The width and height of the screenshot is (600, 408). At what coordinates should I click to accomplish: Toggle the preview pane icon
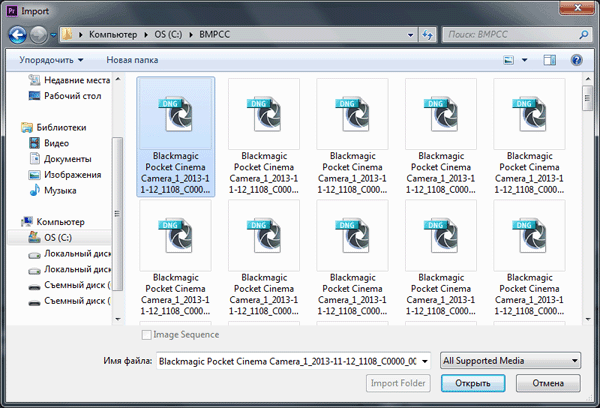[x=549, y=60]
